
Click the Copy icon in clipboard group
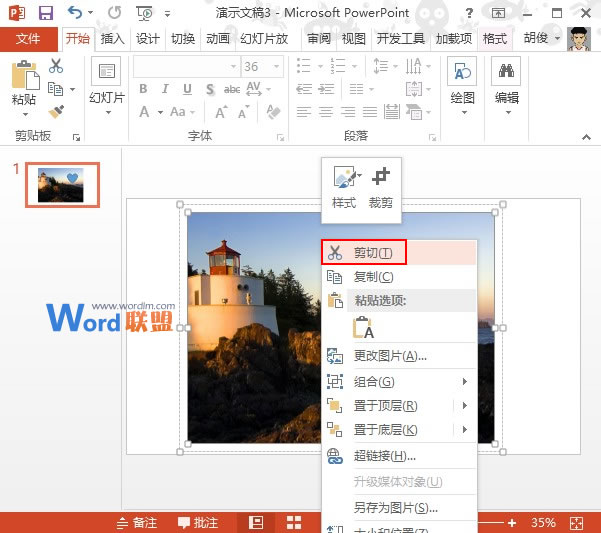coord(56,89)
